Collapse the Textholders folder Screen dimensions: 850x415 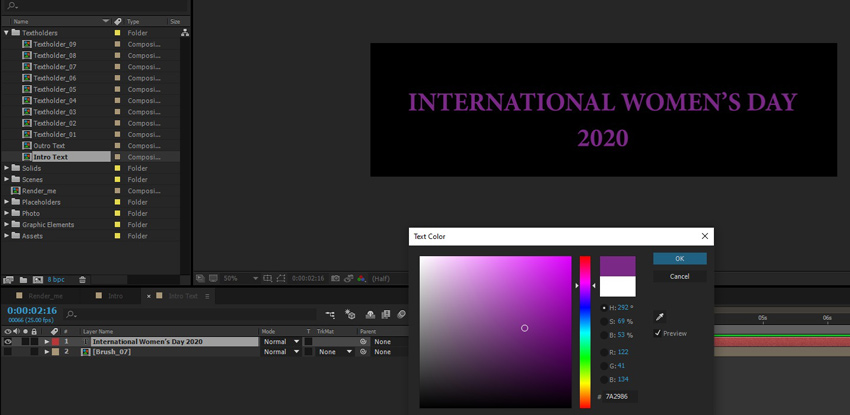coord(7,33)
